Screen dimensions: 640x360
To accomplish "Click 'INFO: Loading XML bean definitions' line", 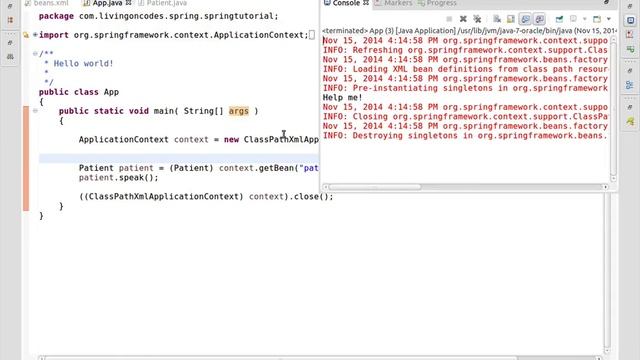I will (x=465, y=69).
